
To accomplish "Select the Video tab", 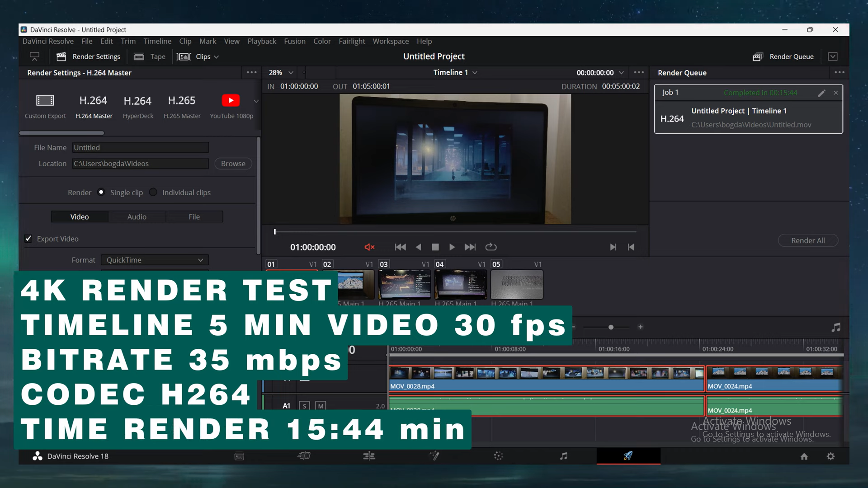I will click(x=80, y=217).
